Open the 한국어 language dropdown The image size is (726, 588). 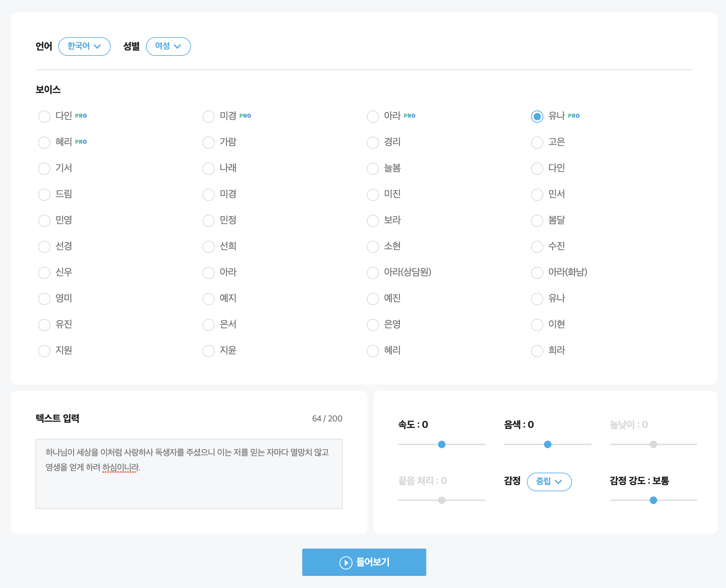[x=84, y=47]
